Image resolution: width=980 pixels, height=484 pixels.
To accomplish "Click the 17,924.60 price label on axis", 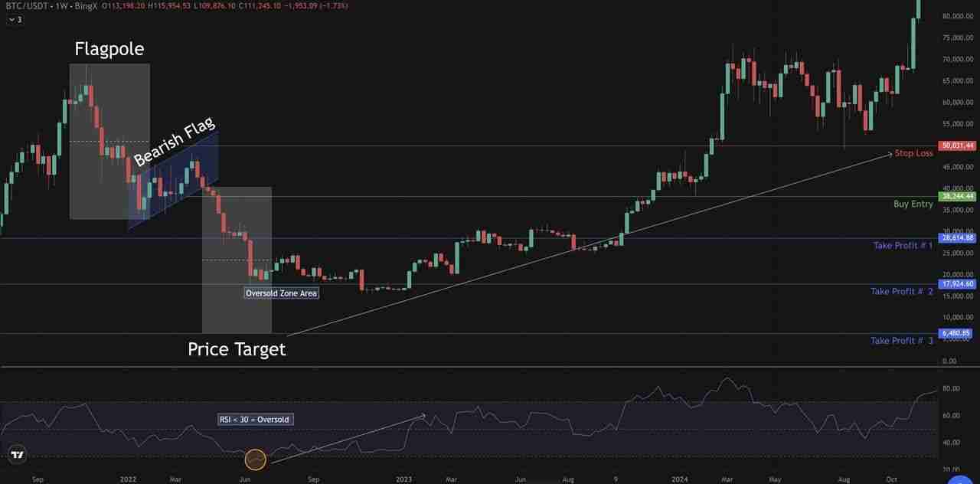I will (x=958, y=284).
